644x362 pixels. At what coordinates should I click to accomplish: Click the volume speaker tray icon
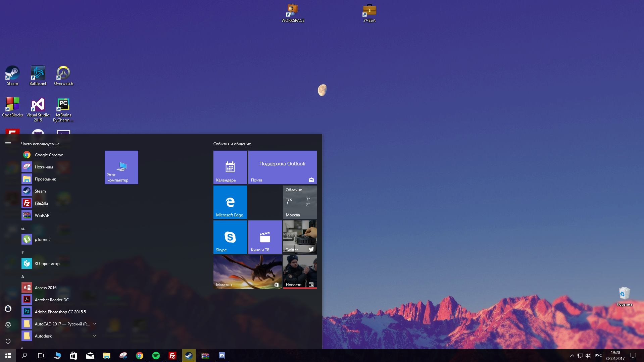(x=588, y=356)
